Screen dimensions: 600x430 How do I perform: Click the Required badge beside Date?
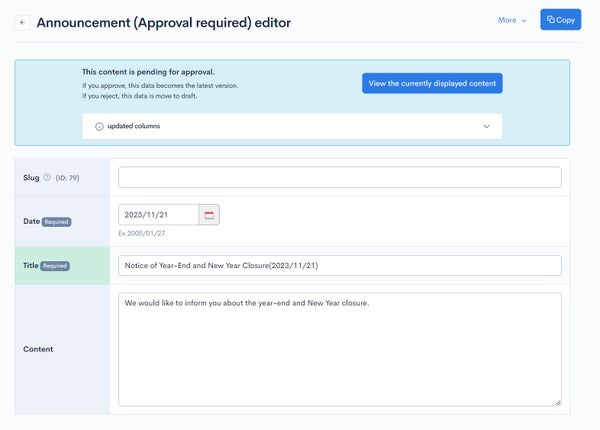(x=56, y=222)
